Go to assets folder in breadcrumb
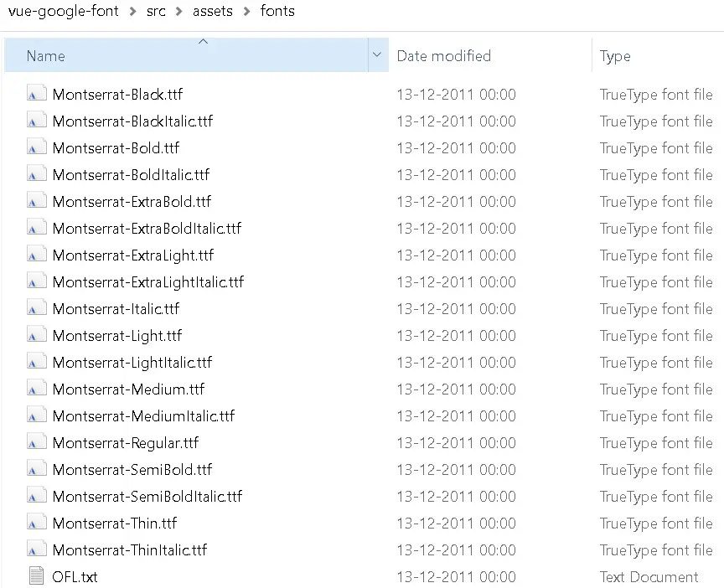The width and height of the screenshot is (724, 588). 212,11
